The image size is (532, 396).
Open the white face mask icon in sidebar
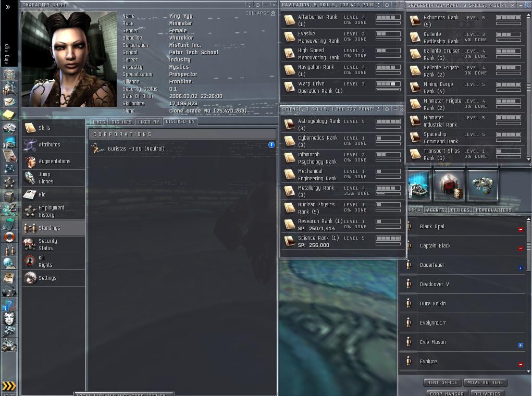(x=9, y=318)
